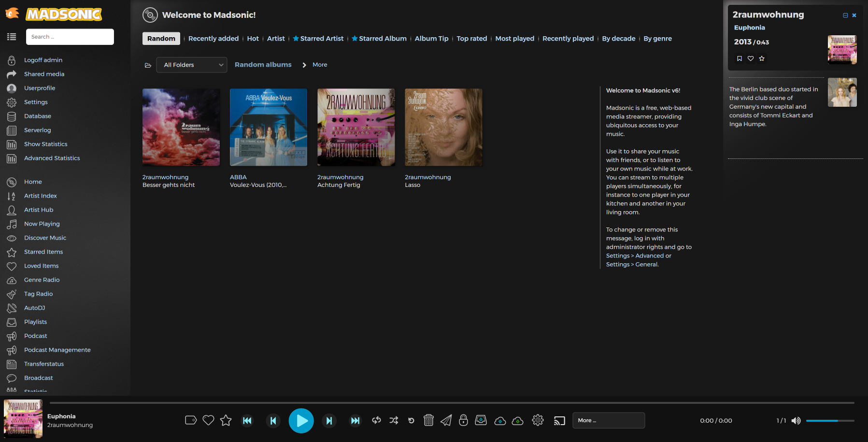Click the volume slider track
Viewport: 868px width, 442px height.
pyautogui.click(x=829, y=421)
